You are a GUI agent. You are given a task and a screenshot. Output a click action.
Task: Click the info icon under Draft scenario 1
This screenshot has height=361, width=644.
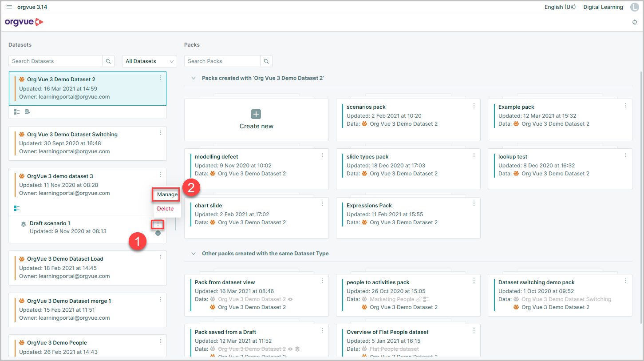(x=158, y=233)
